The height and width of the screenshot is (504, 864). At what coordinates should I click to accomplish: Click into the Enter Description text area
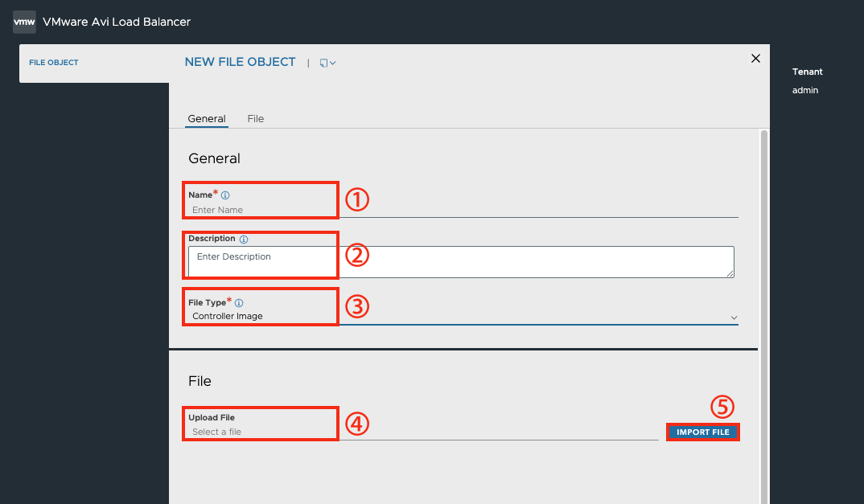(x=461, y=261)
